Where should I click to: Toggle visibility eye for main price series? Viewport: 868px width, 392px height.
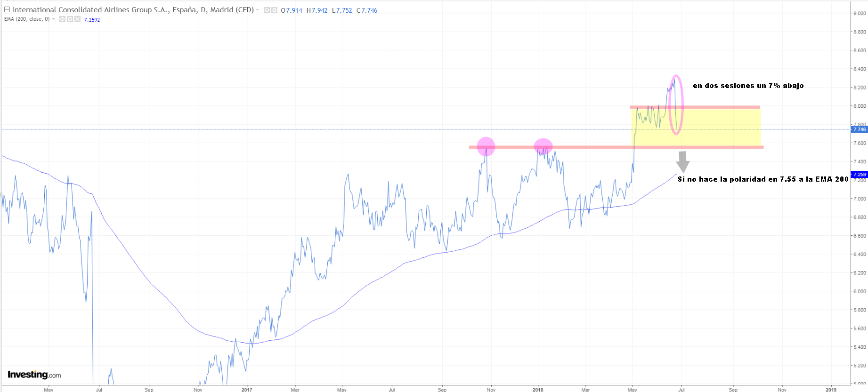267,10
